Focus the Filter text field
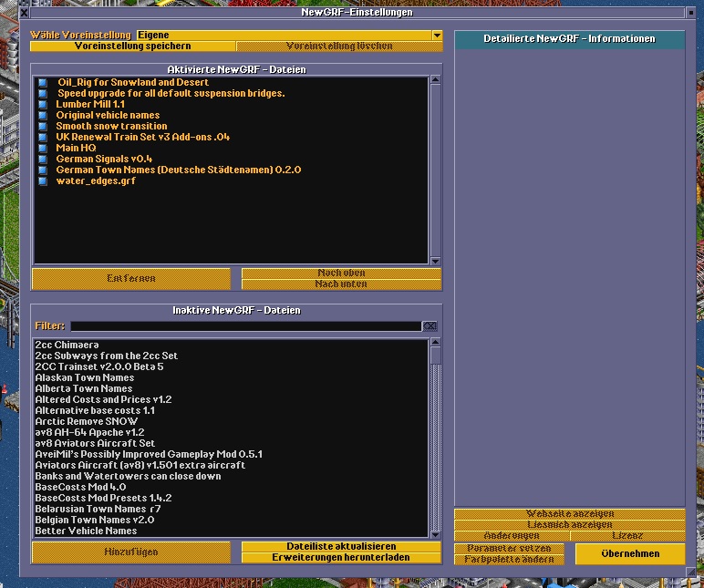The height and width of the screenshot is (588, 704). click(x=245, y=325)
